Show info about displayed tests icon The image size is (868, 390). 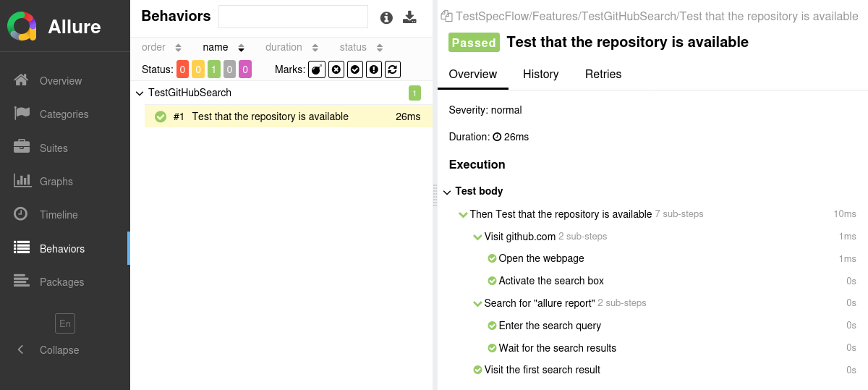(x=387, y=17)
